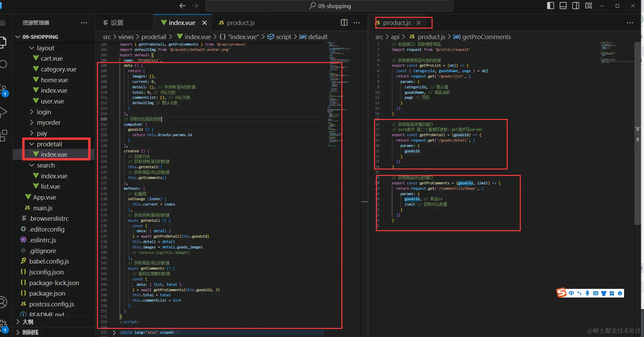This screenshot has height=337, width=644.
Task: Toggle the primary side bar layout icon
Action: click(x=550, y=6)
